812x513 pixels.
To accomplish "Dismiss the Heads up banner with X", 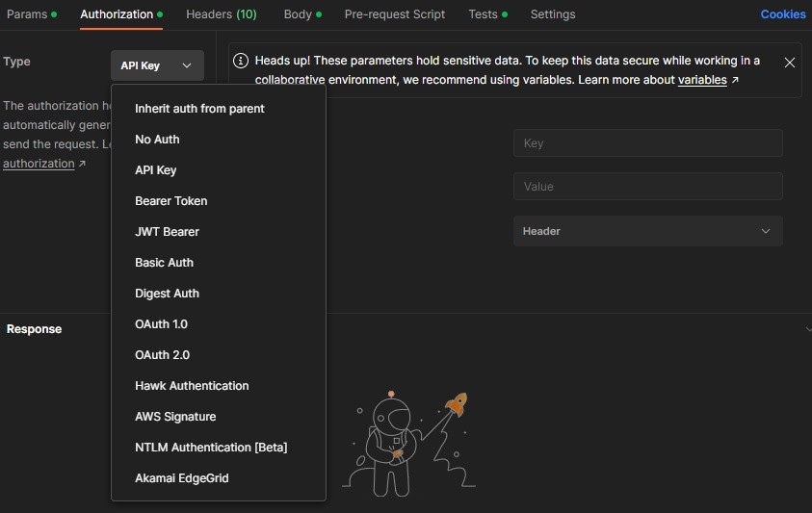I will point(789,63).
